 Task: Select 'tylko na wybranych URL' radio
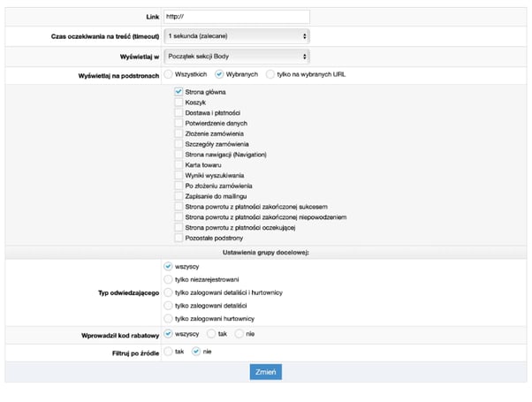(270, 74)
